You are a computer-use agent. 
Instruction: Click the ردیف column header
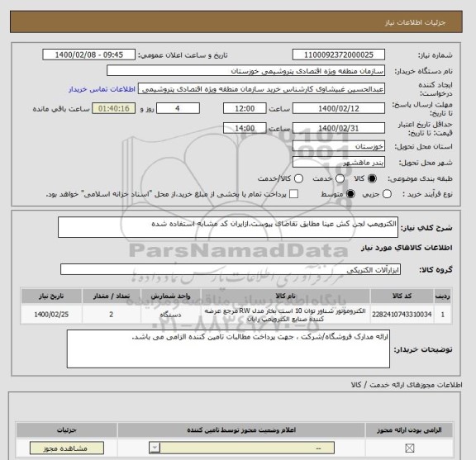click(x=443, y=296)
